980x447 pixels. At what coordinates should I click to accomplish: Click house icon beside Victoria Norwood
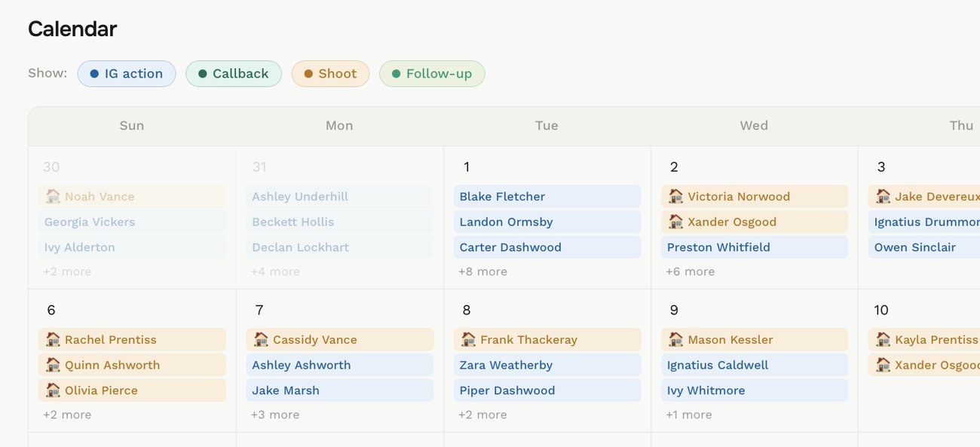click(675, 196)
